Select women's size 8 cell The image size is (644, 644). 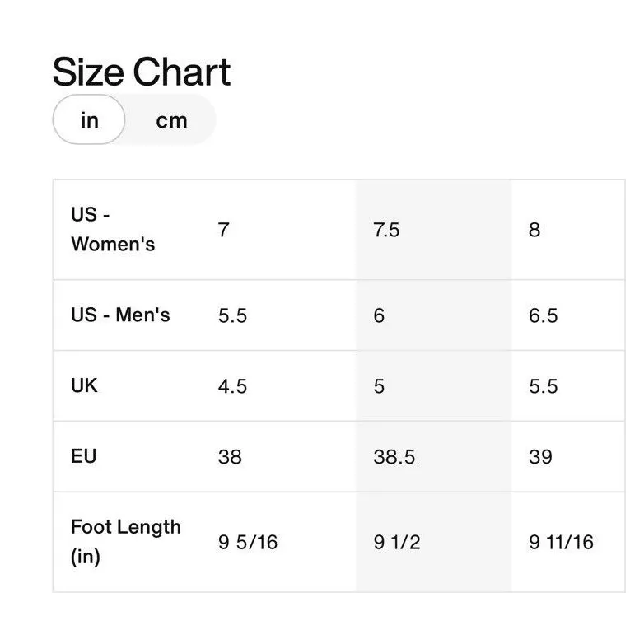[x=534, y=230]
